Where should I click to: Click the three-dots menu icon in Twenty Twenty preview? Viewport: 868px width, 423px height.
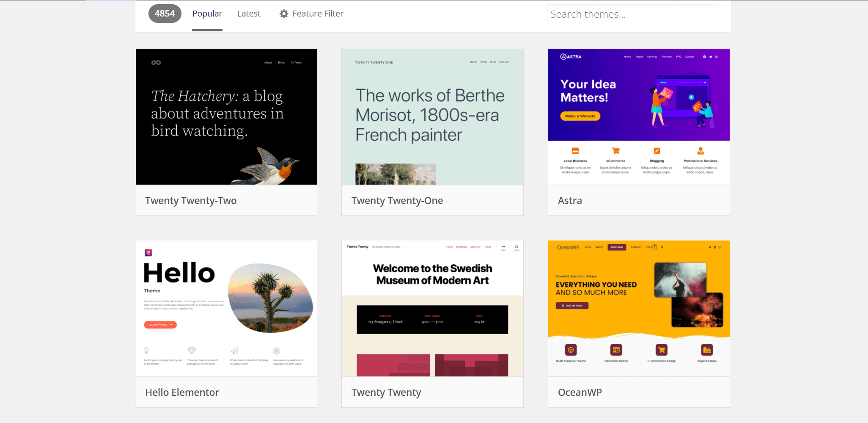[503, 247]
